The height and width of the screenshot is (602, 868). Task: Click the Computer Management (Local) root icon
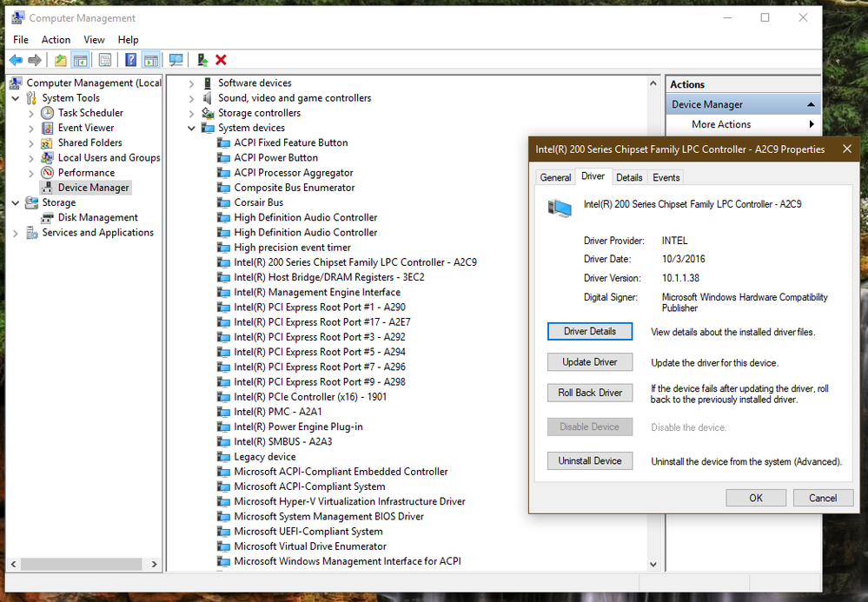[x=16, y=83]
